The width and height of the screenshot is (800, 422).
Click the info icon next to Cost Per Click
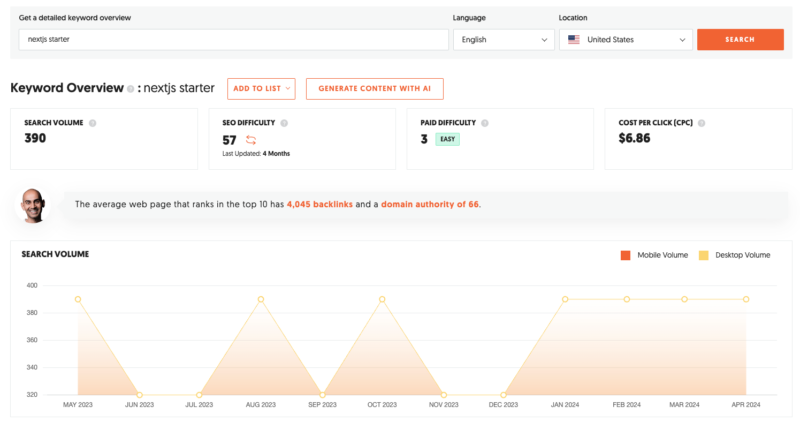click(702, 123)
